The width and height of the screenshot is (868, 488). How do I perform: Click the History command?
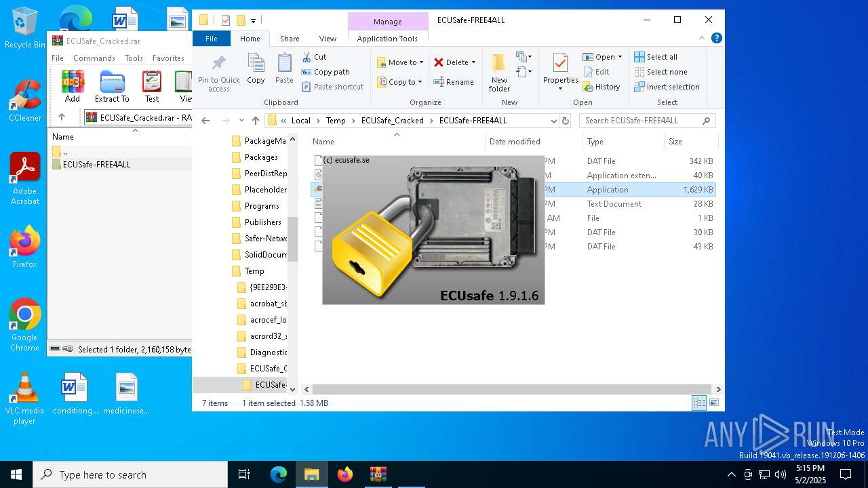[601, 87]
